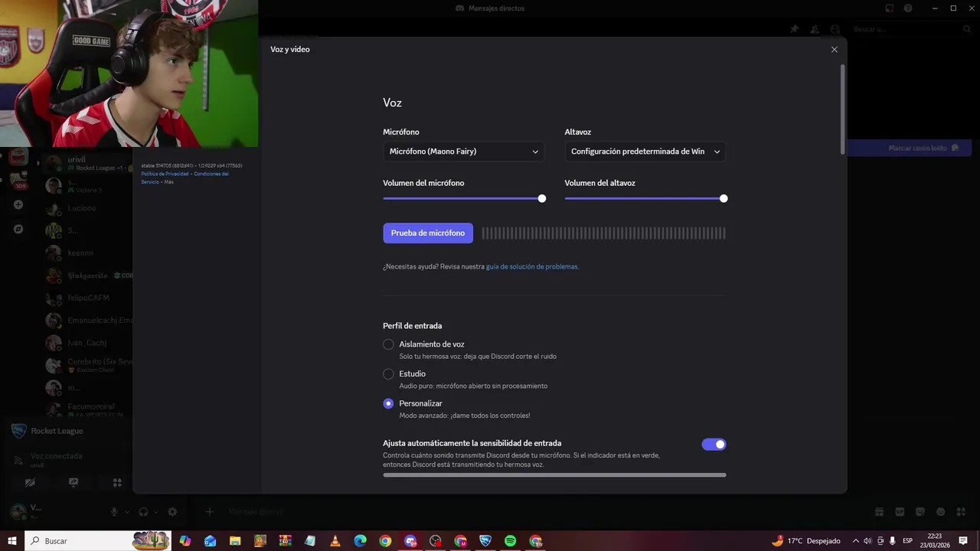Expand microphone options chevron in user panel
The image size is (980, 551).
126,512
